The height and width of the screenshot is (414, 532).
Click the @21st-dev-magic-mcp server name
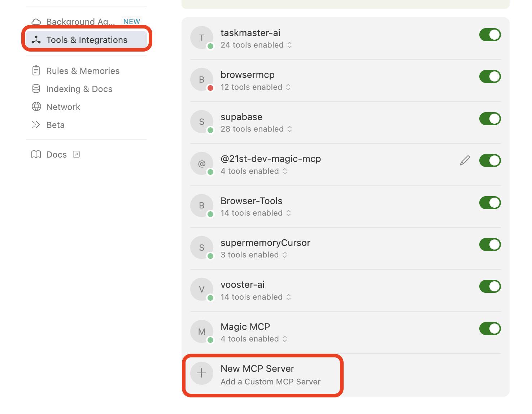pos(271,159)
